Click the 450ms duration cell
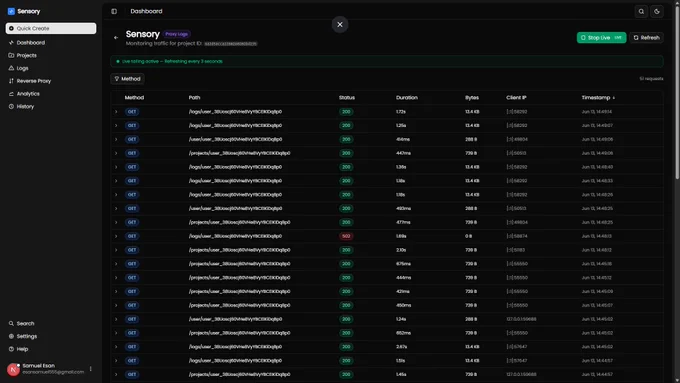The width and height of the screenshot is (680, 383). point(403,305)
